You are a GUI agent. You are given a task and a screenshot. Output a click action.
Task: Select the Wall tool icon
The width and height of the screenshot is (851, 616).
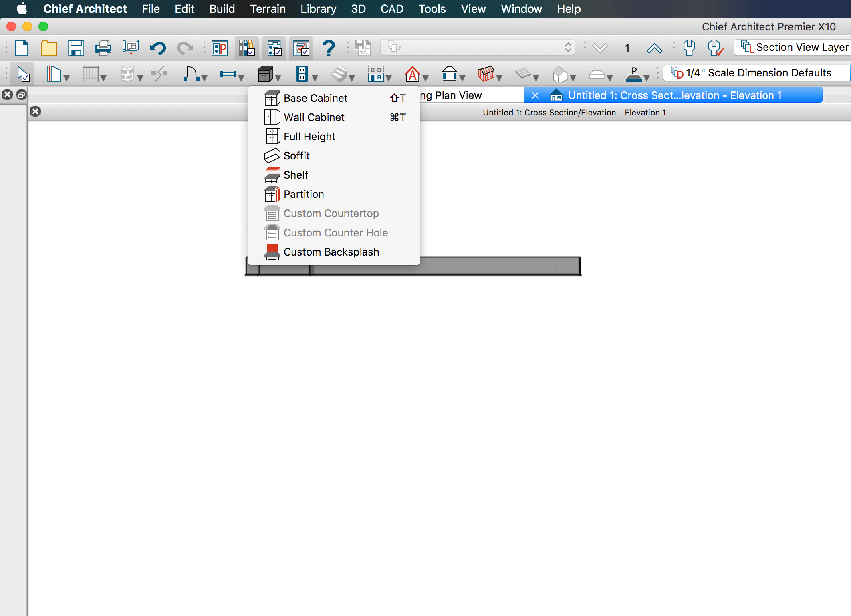[x=54, y=74]
